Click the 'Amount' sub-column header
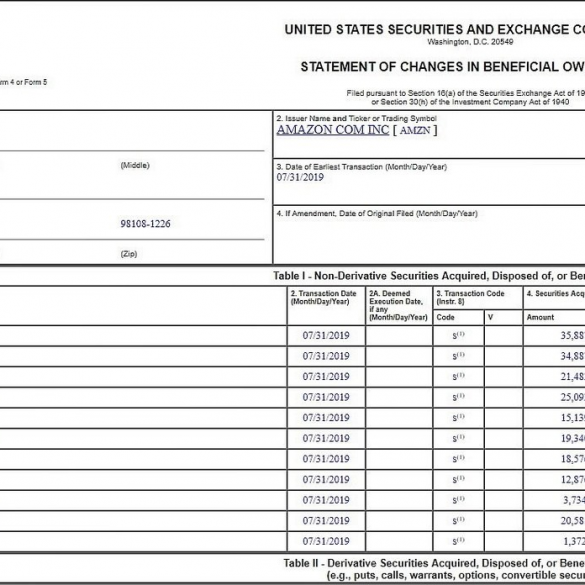This screenshot has width=585, height=585. (540, 317)
